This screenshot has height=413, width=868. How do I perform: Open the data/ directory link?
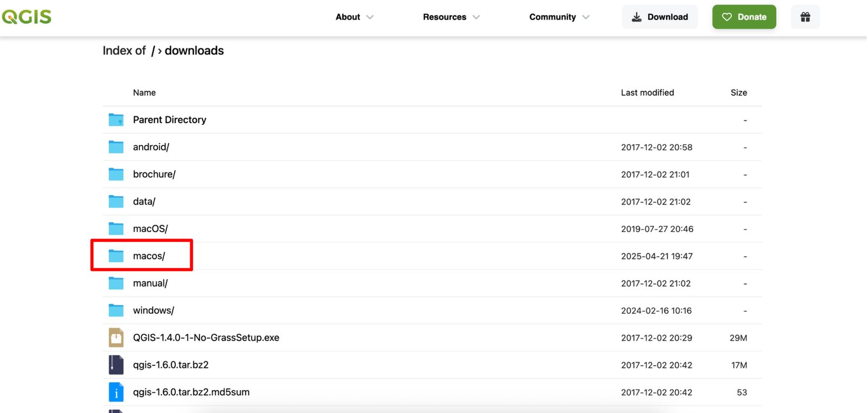[144, 202]
